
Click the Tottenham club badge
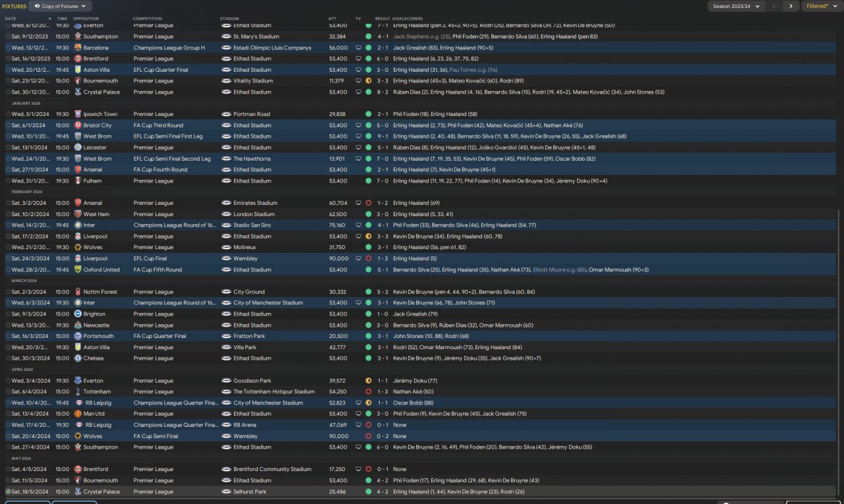78,392
